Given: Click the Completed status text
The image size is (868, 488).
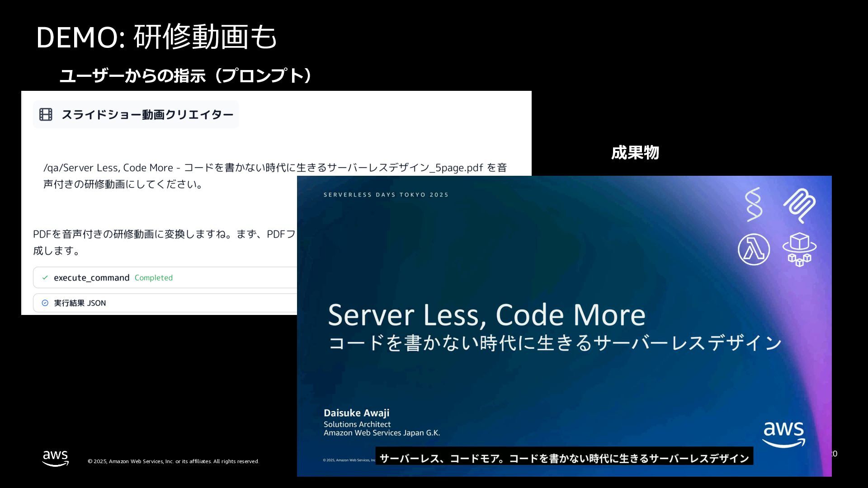Looking at the screenshot, I should click(153, 277).
